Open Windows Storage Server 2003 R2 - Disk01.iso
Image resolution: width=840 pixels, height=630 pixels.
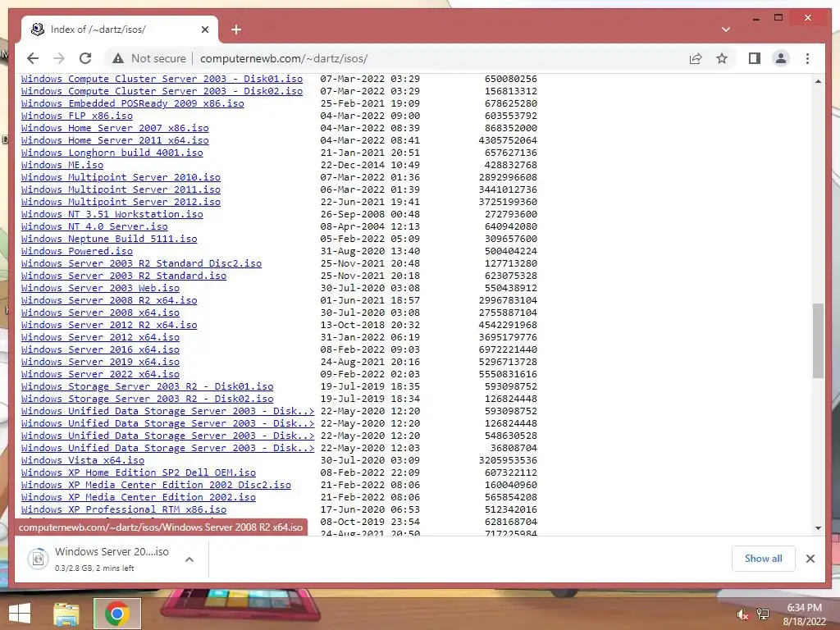pos(148,387)
